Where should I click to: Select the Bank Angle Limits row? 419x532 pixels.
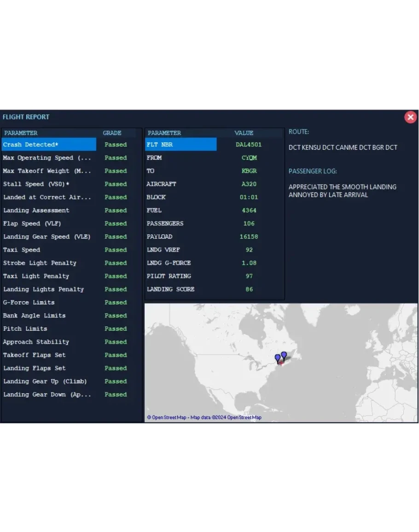click(35, 316)
